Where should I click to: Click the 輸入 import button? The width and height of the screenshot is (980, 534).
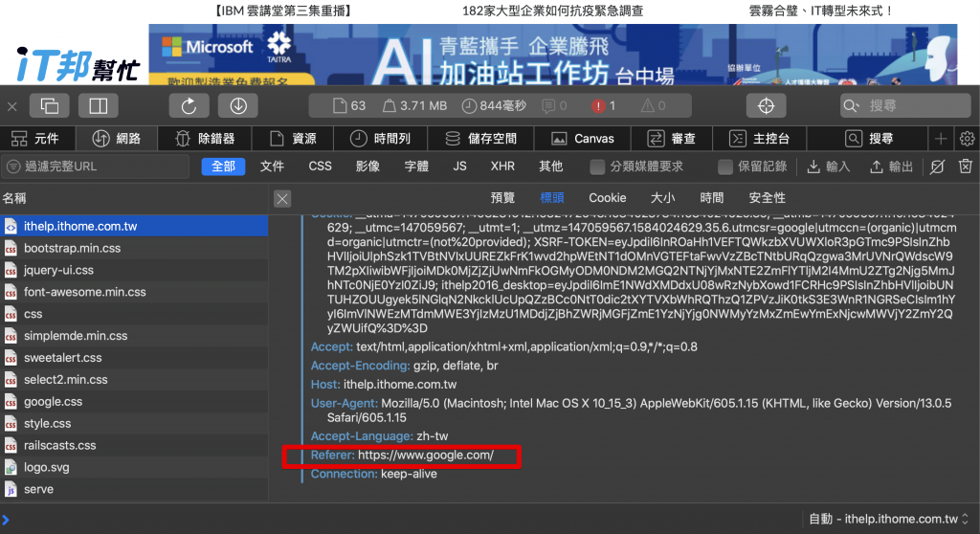(x=829, y=167)
